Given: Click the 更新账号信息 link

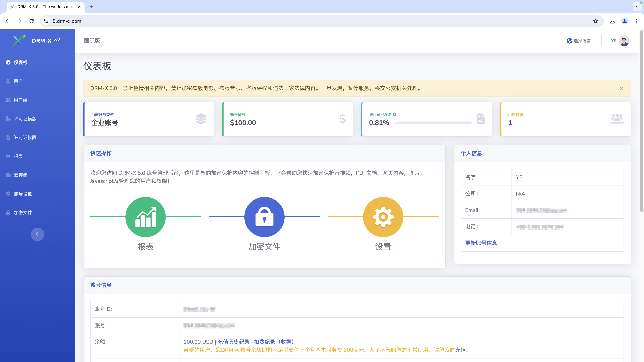Looking at the screenshot, I should coord(481,243).
